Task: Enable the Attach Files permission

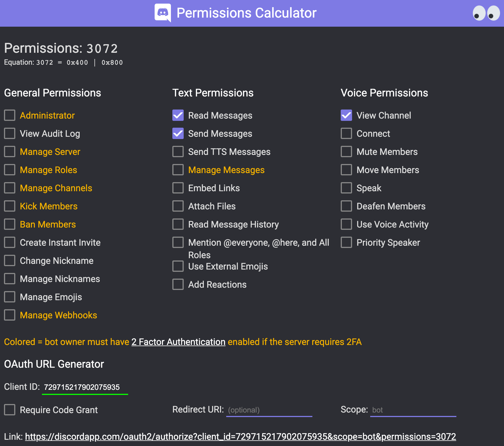Action: point(178,206)
